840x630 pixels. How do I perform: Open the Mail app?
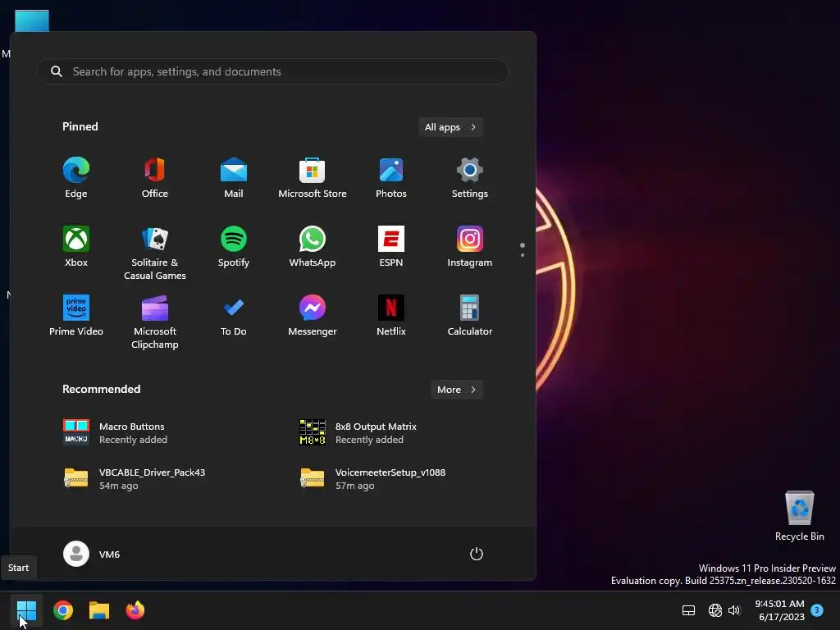tap(234, 178)
